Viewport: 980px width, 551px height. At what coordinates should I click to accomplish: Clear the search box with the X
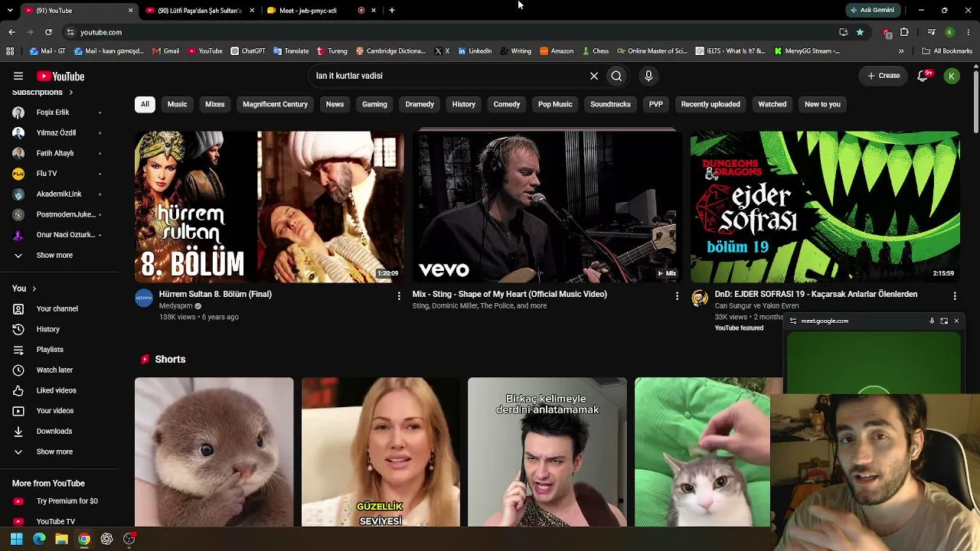(x=593, y=76)
